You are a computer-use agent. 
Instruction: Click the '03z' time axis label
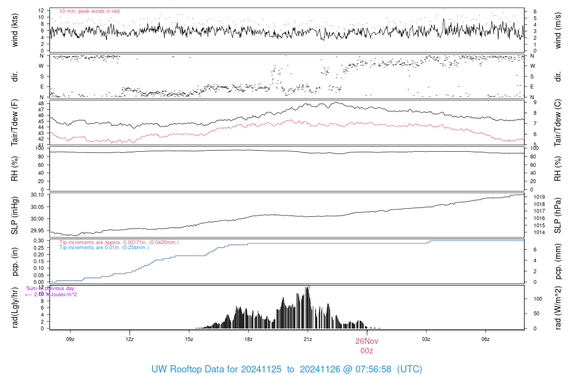tap(426, 339)
